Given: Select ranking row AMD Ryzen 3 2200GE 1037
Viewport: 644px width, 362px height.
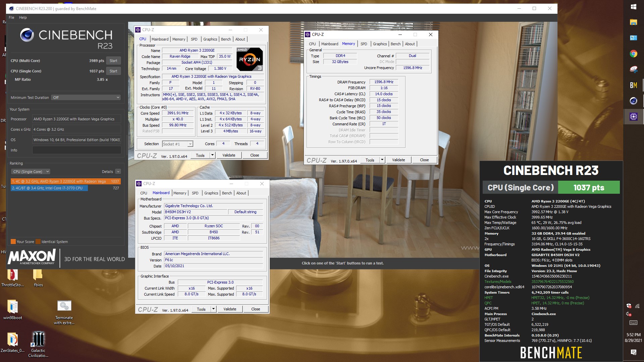Looking at the screenshot, I should [66, 181].
